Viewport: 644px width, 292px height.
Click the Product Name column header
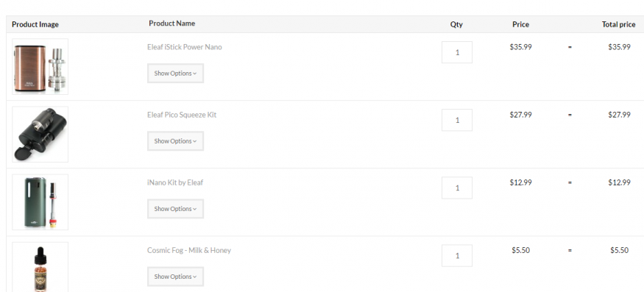pyautogui.click(x=171, y=24)
